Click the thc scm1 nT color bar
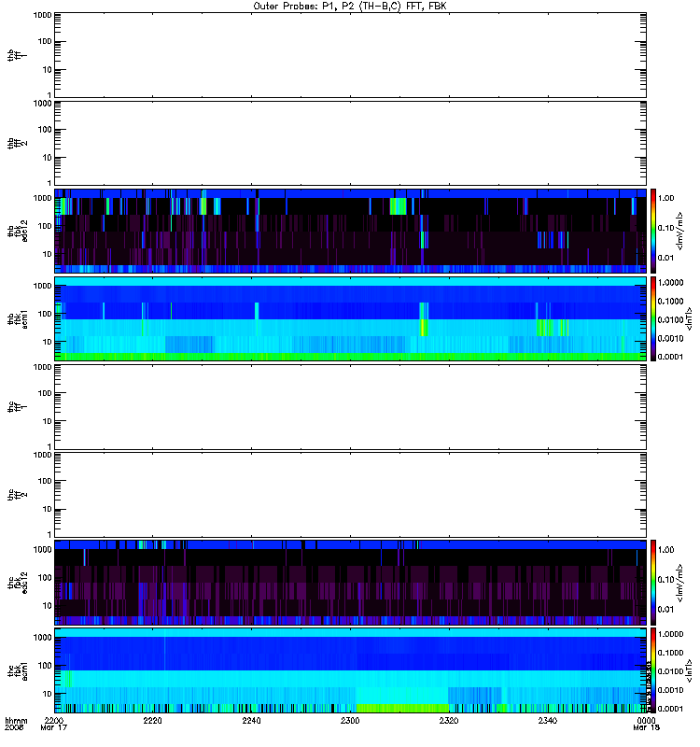Image resolution: width=700 pixels, height=747 pixels. coord(653,670)
